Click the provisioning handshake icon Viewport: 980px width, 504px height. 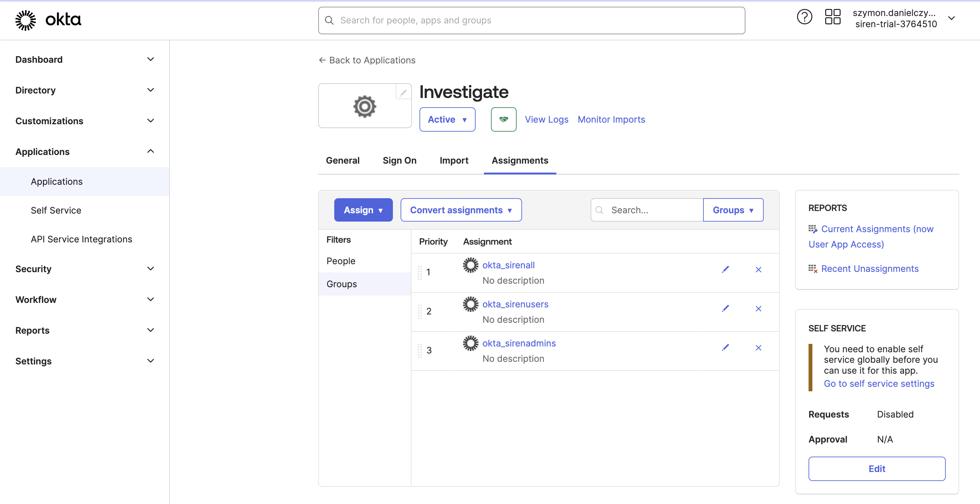[503, 119]
